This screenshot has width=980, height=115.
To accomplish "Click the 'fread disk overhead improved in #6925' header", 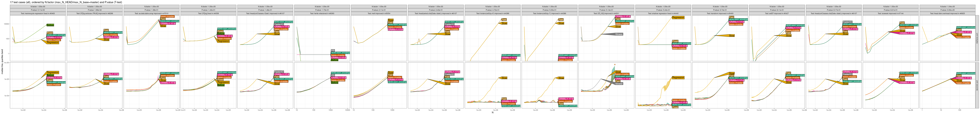I will coord(947,13).
